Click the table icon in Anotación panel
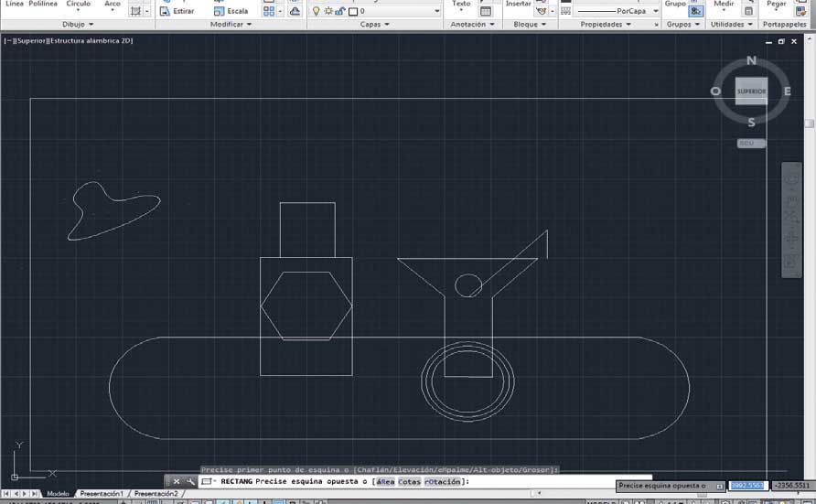The height and width of the screenshot is (504, 816). tap(486, 11)
